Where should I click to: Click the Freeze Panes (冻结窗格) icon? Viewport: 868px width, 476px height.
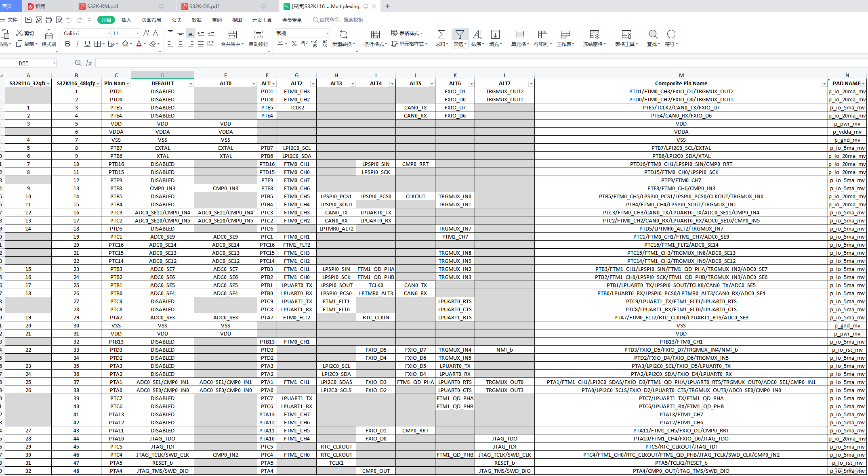[594, 35]
